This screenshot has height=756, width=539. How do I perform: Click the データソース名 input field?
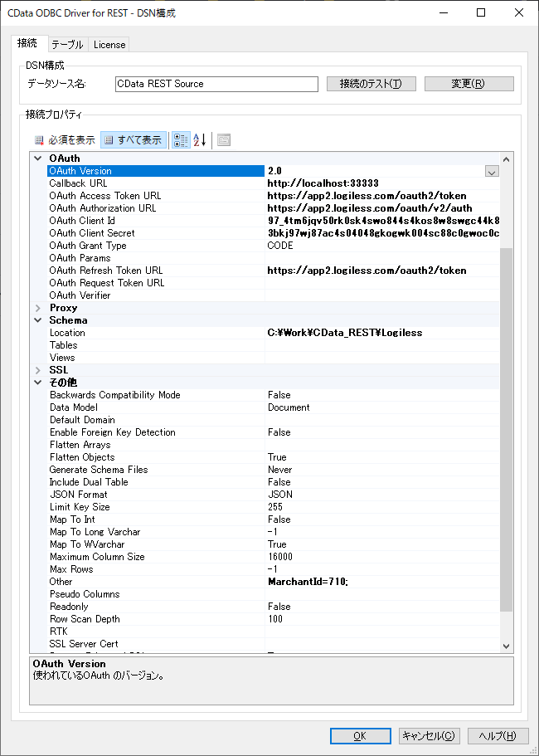[216, 84]
